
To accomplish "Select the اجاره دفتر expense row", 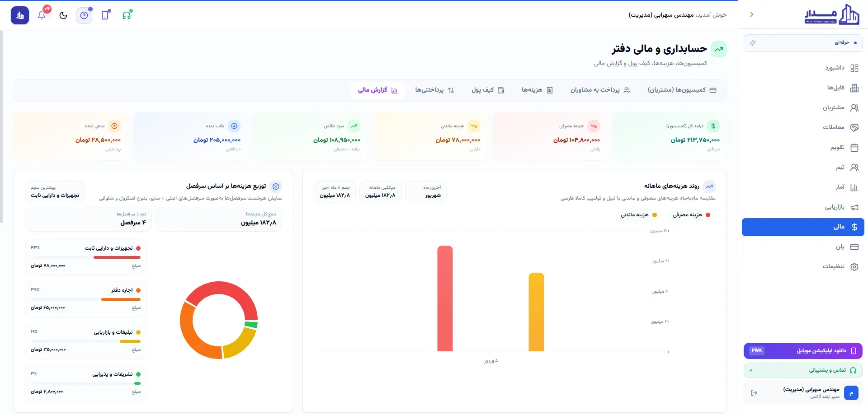I will point(86,299).
